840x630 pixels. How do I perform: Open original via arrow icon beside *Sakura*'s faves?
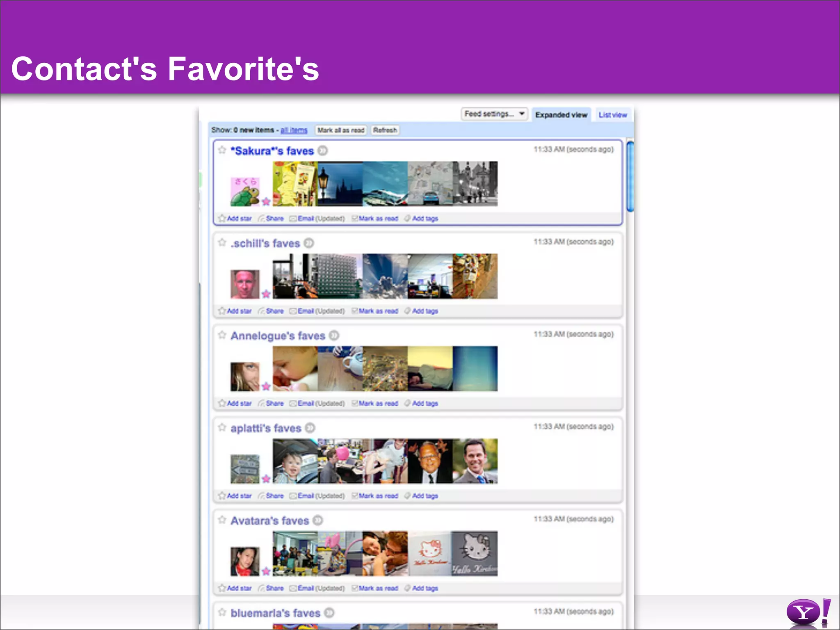point(323,151)
